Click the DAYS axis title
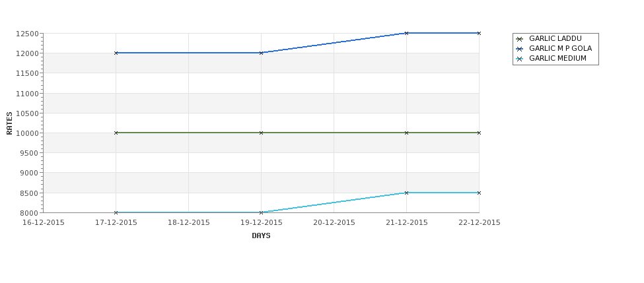The width and height of the screenshot is (644, 283). tap(261, 236)
